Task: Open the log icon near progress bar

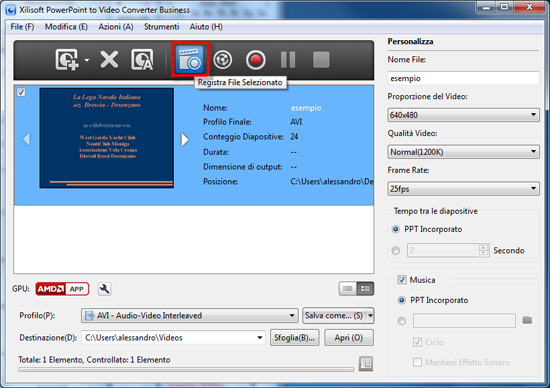Action: click(x=365, y=363)
